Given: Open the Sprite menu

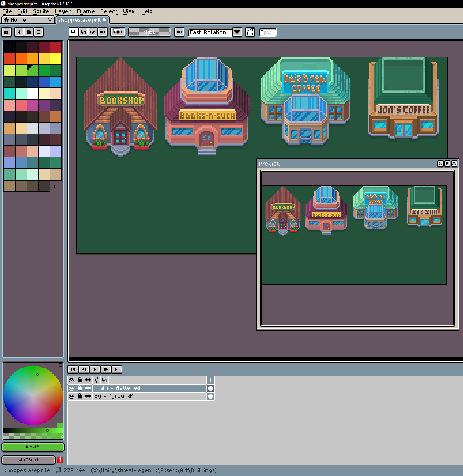Looking at the screenshot, I should click(x=41, y=11).
